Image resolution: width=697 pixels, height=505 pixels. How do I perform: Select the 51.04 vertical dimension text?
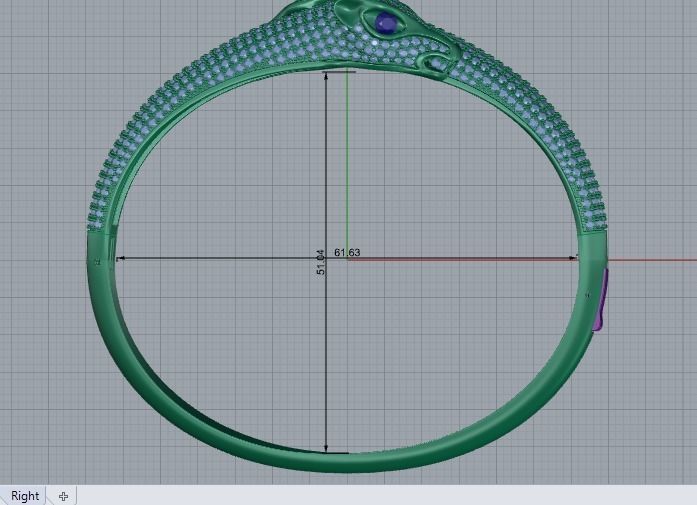coord(320,262)
